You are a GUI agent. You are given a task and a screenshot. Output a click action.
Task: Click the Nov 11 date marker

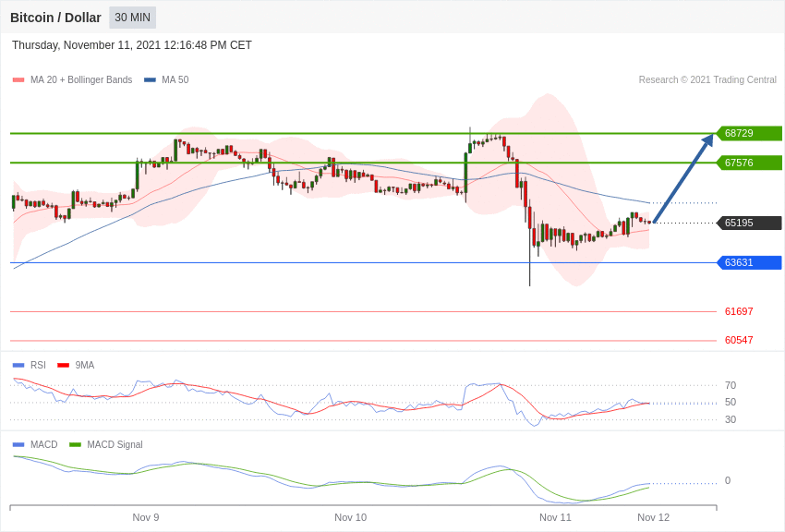click(x=555, y=517)
